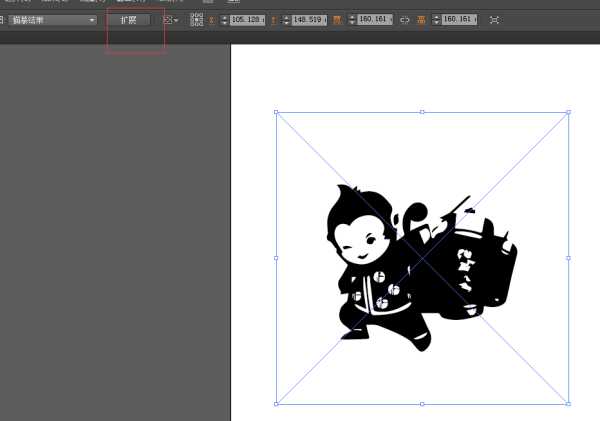Click the height field after the H icon
Image resolution: width=600 pixels, height=421 pixels.
click(x=459, y=19)
